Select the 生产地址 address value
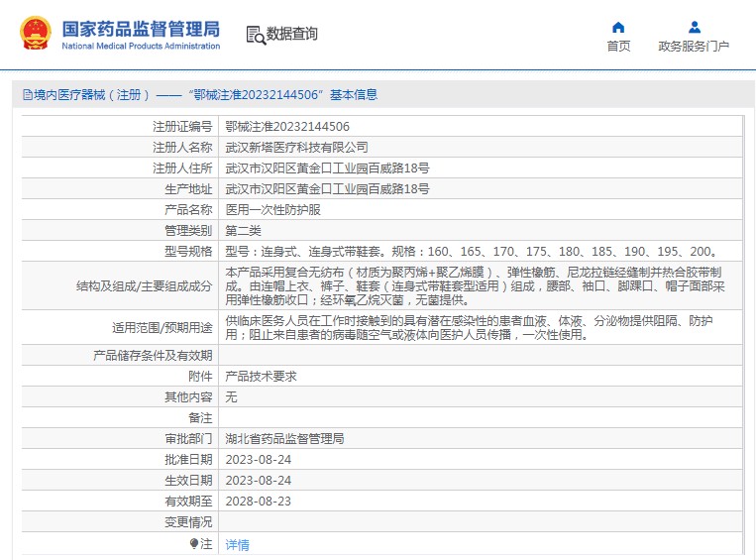This screenshot has width=756, height=560. 327,188
